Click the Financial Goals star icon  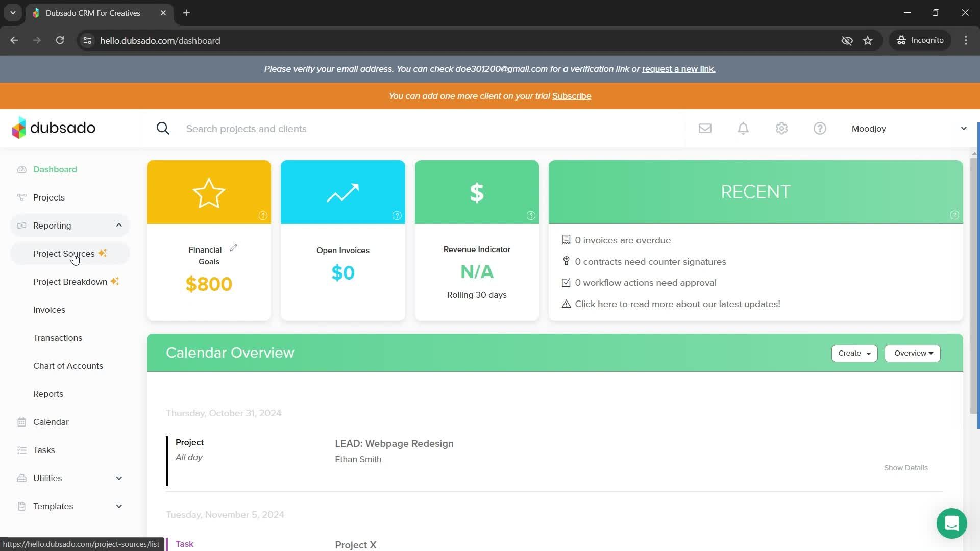pyautogui.click(x=209, y=193)
